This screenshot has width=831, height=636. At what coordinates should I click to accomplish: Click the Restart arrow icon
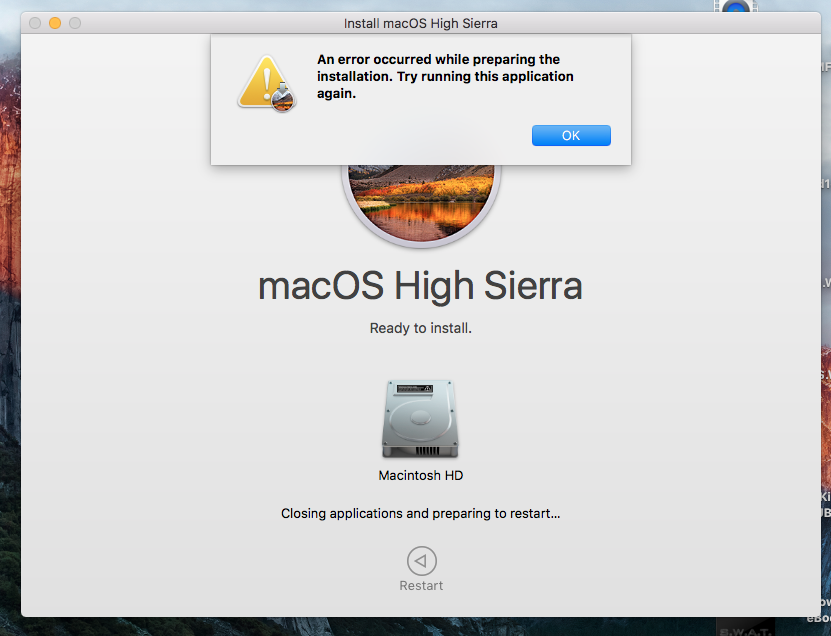click(x=421, y=561)
